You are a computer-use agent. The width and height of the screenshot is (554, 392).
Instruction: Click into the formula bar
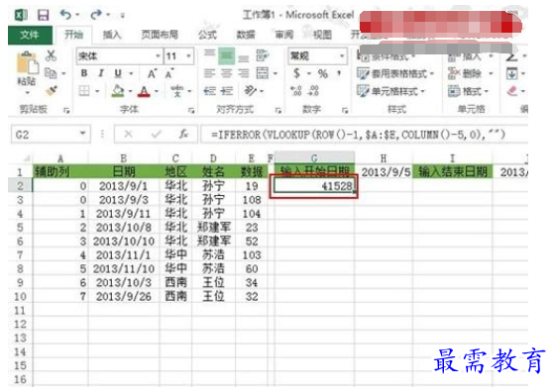(364, 135)
